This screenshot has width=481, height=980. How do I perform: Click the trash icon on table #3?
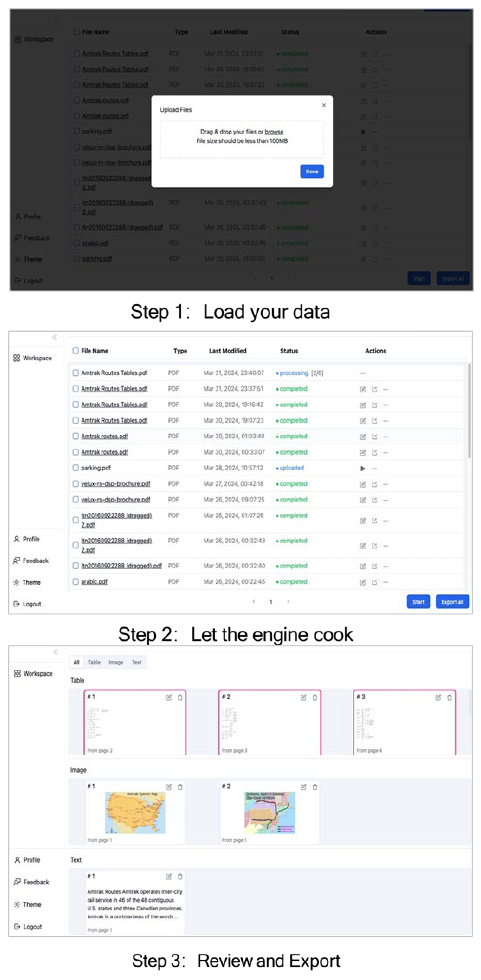[449, 697]
